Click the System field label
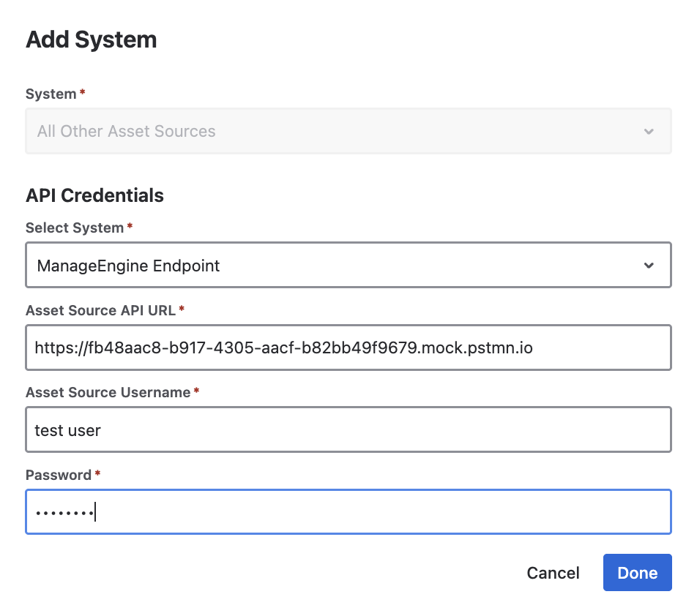The image size is (697, 616). [51, 94]
